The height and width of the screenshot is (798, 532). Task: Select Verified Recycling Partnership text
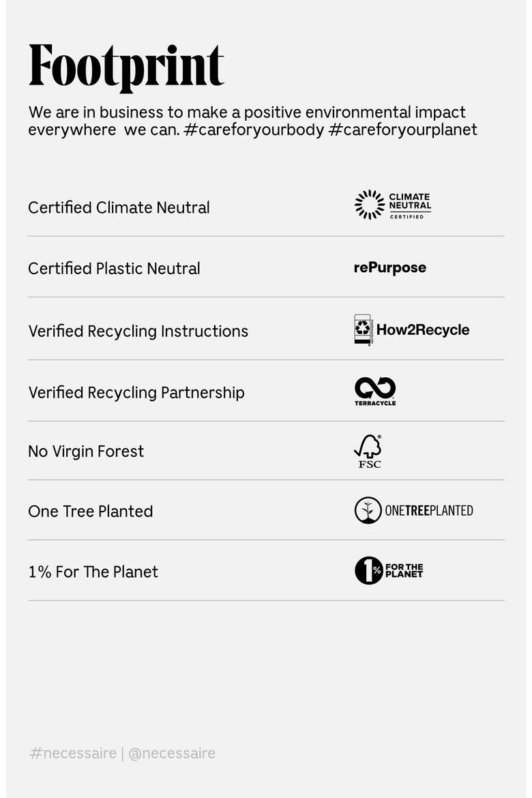coord(136,393)
